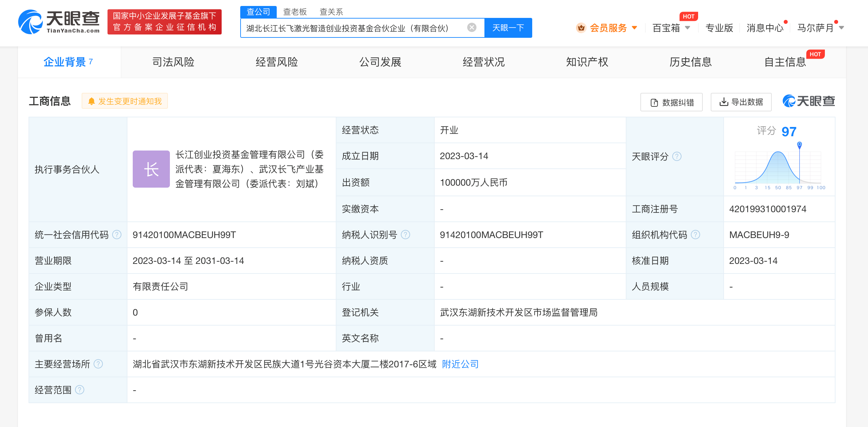Click the score marker on 天眼评分 chart
Image resolution: width=868 pixels, height=427 pixels.
click(799, 145)
